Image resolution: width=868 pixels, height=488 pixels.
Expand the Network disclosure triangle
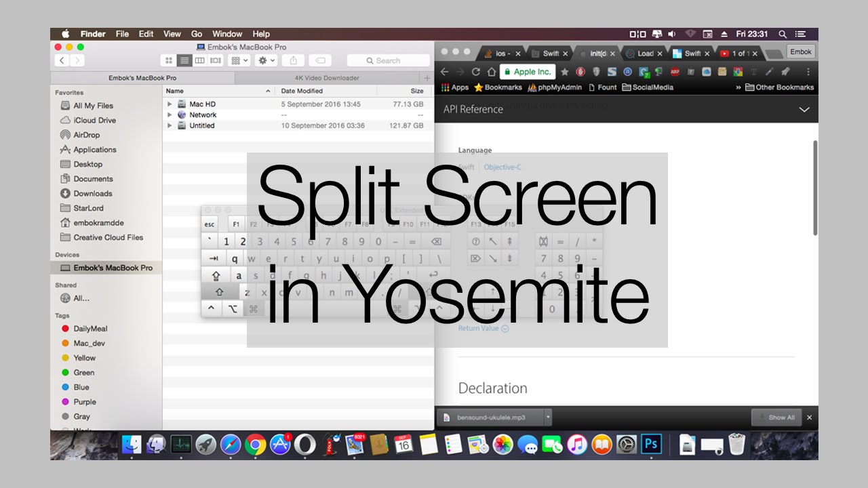(170, 115)
